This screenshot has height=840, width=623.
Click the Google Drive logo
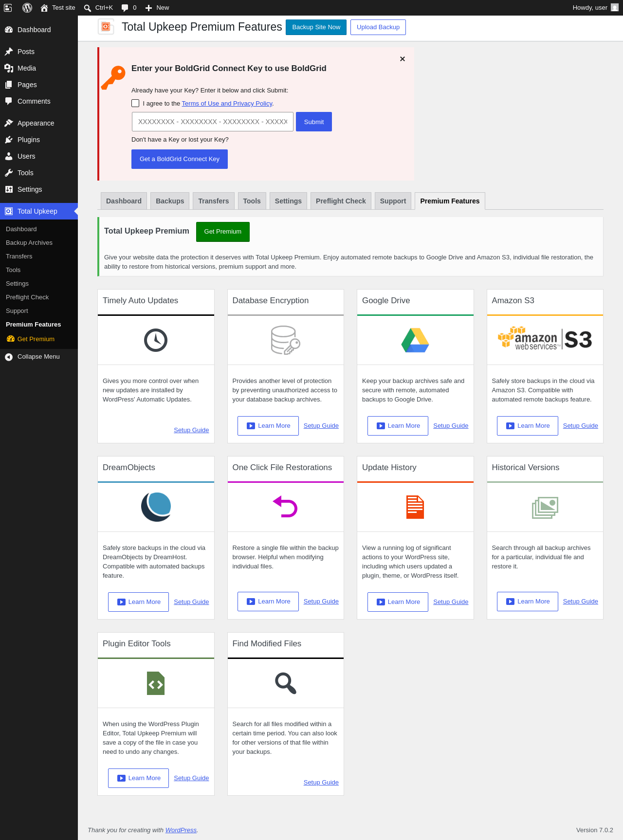pos(415,340)
